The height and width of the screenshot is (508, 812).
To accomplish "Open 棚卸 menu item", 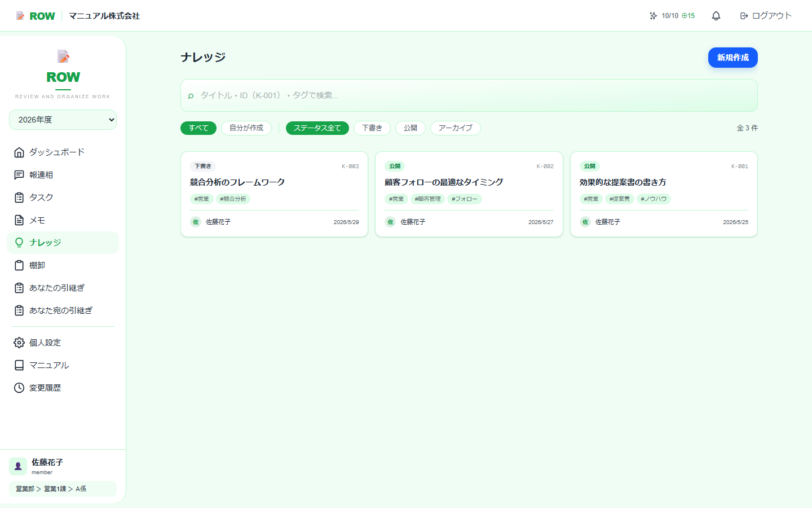I will [x=63, y=265].
